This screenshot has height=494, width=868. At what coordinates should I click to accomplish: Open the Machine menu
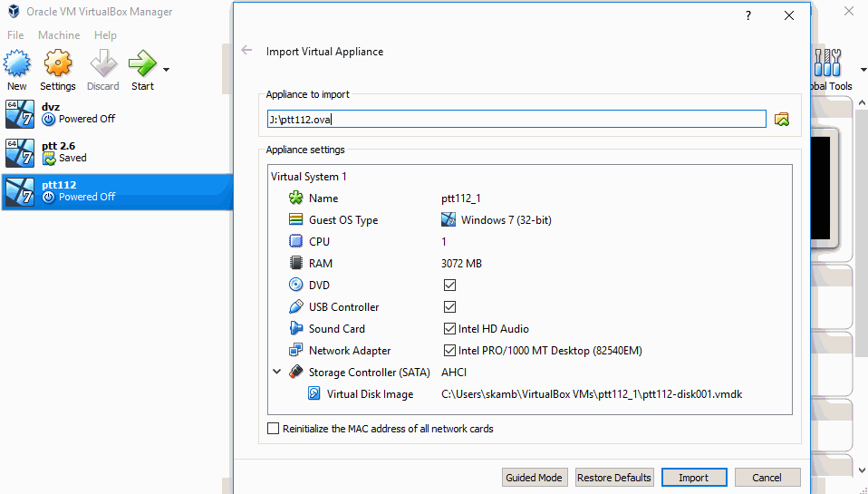pos(59,34)
